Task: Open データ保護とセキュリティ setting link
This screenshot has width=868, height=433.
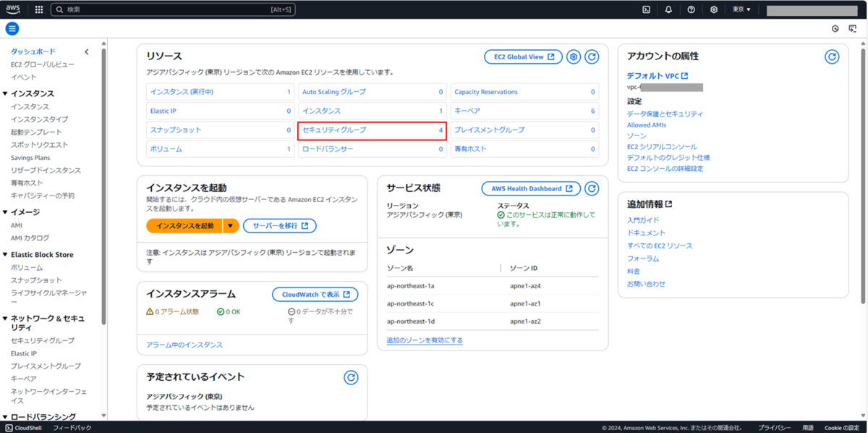Action: click(x=665, y=114)
